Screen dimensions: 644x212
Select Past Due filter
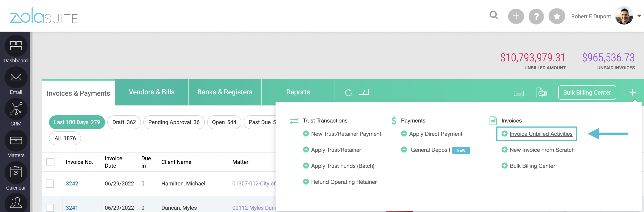pos(260,122)
